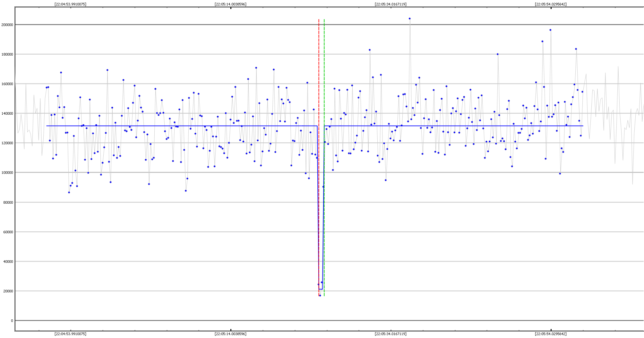Image resolution: width=644 pixels, height=338 pixels.
Task: Click bottom timestamp 22:04:53.9910075
Action: point(70,334)
